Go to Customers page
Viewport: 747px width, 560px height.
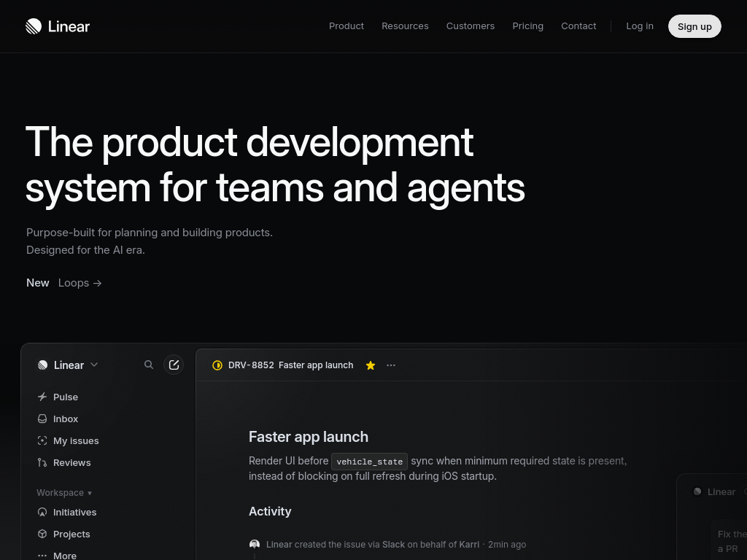(x=471, y=26)
